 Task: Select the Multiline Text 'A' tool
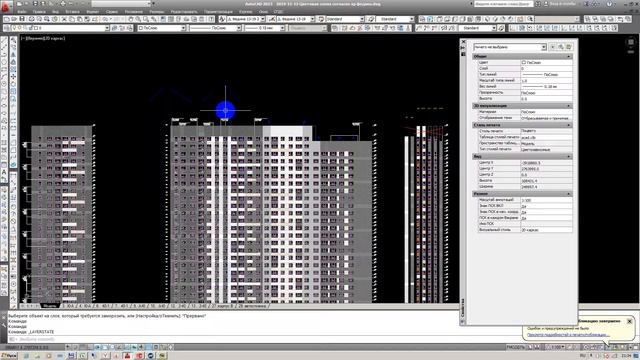coord(4,172)
